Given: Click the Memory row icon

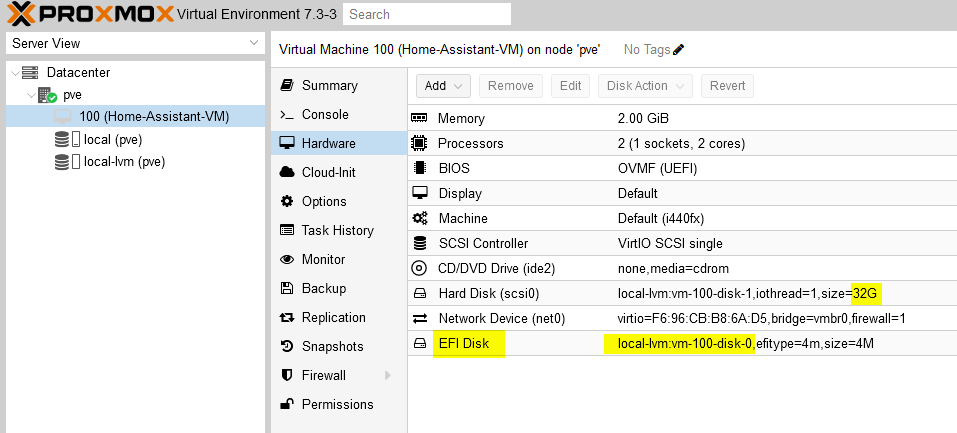Looking at the screenshot, I should [420, 119].
